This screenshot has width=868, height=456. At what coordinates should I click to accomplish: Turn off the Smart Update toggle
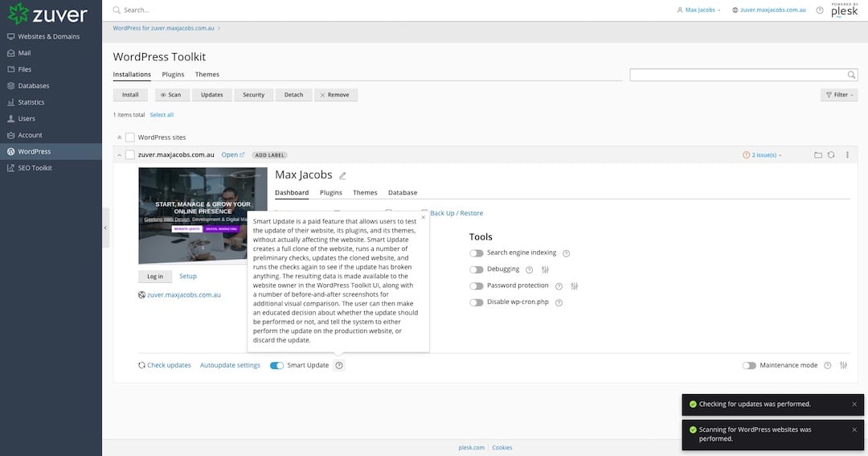click(276, 365)
